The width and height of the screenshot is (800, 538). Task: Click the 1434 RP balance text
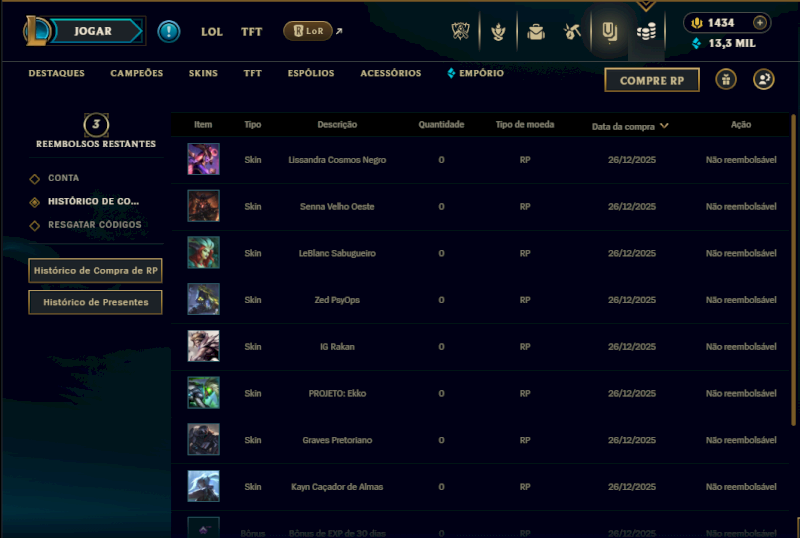pos(720,23)
